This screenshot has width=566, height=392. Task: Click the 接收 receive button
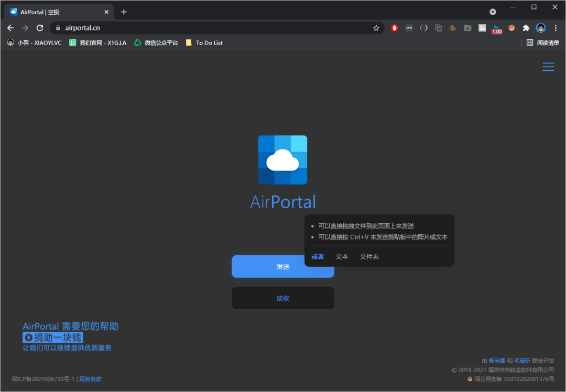coord(282,298)
